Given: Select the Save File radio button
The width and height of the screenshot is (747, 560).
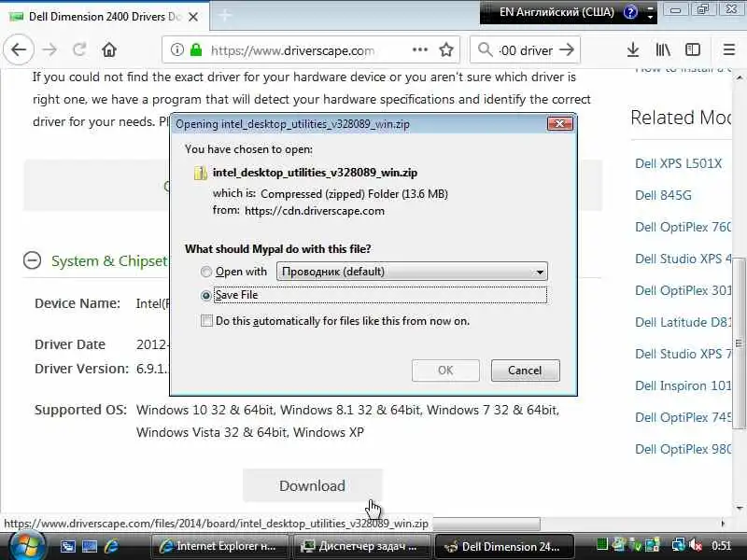Looking at the screenshot, I should click(x=205, y=295).
